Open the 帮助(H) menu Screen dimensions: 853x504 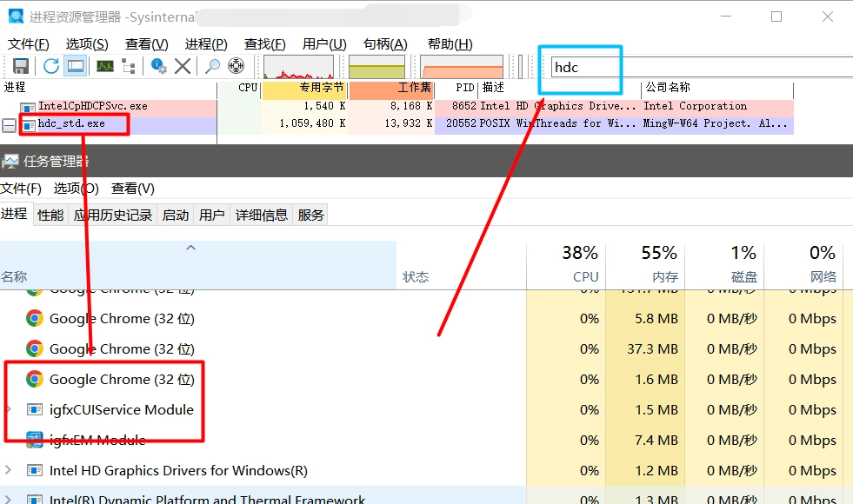450,44
